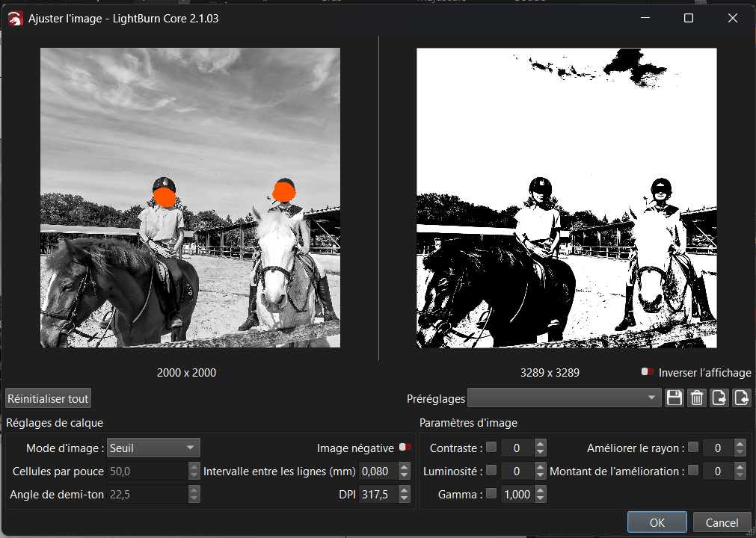Increase the Gamma value with the up arrow

tap(540, 490)
